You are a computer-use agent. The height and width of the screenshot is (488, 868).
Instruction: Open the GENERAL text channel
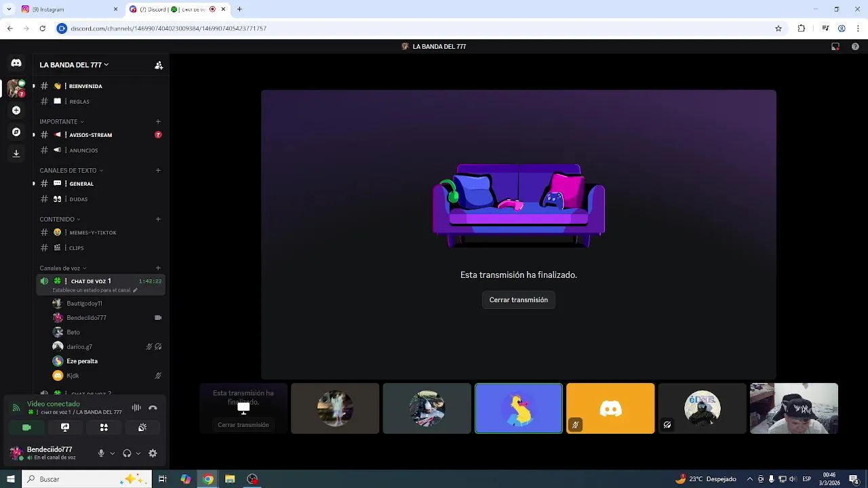[100, 184]
